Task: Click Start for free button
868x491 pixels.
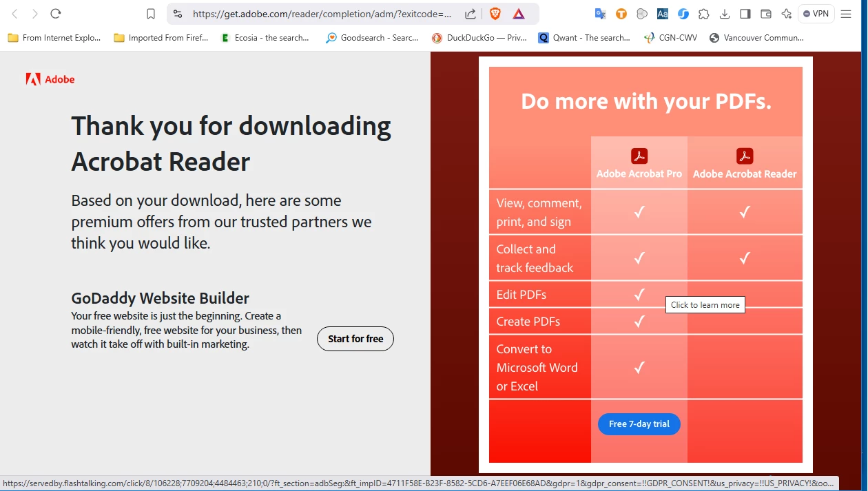Action: click(x=355, y=339)
